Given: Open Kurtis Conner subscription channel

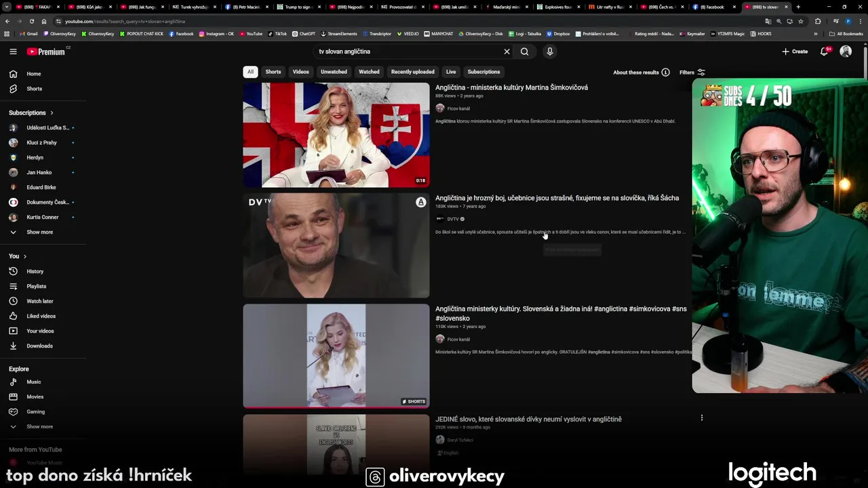Looking at the screenshot, I should click(43, 217).
